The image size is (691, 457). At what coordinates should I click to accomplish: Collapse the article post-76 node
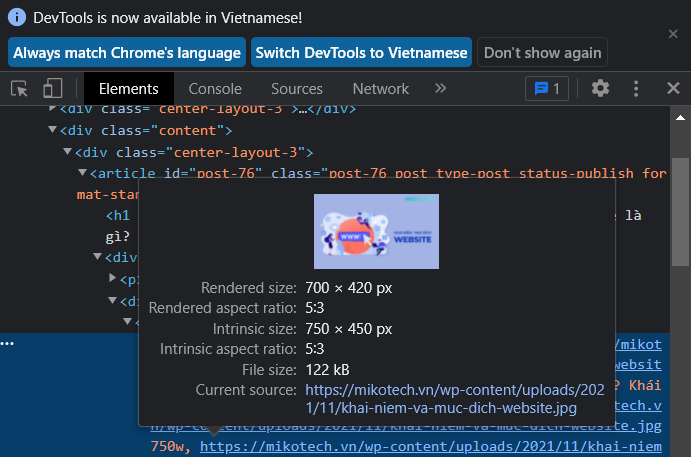[x=82, y=174]
